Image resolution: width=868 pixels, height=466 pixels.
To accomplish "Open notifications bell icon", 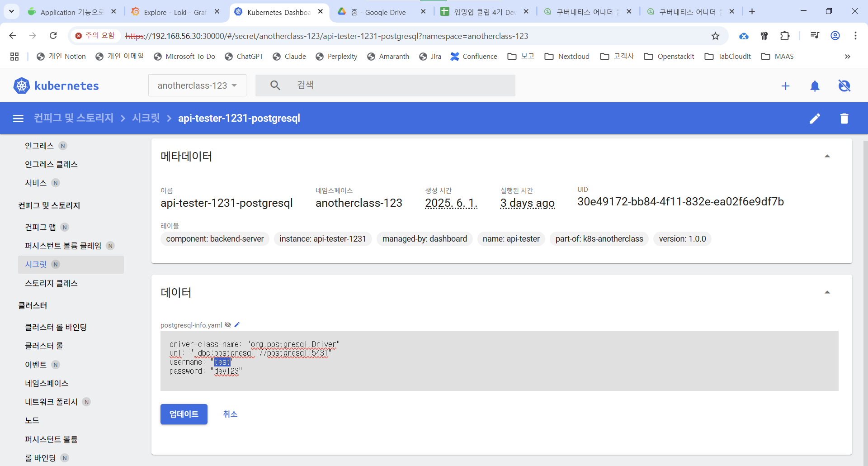I will 815,86.
